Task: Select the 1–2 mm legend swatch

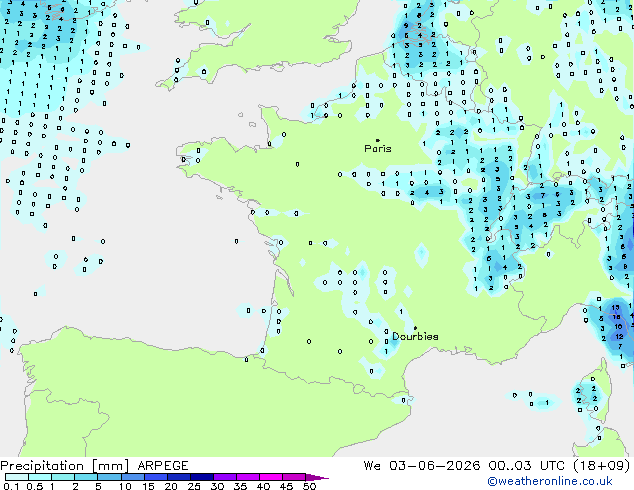Action: [x=63, y=477]
